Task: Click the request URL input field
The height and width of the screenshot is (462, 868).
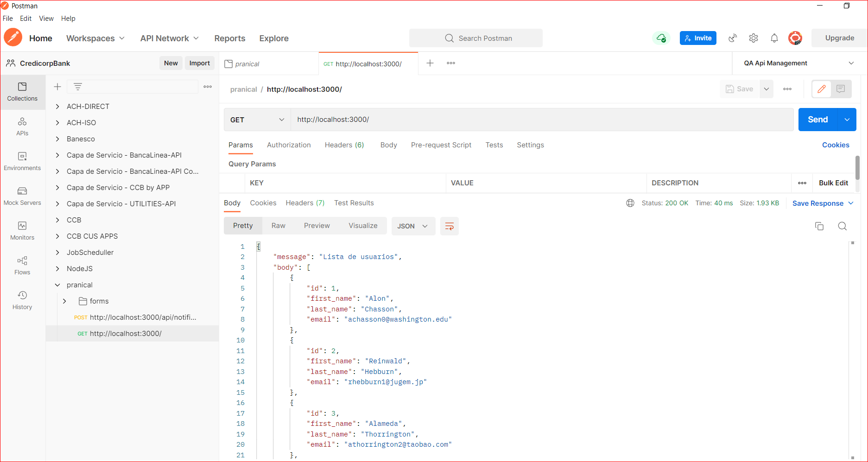Action: click(542, 120)
